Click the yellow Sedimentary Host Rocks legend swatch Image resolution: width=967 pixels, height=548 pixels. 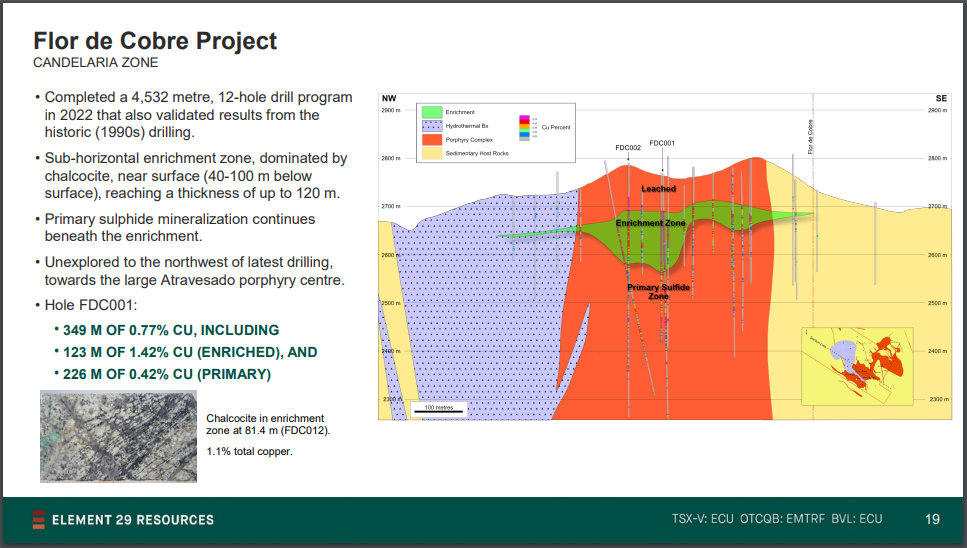point(432,153)
